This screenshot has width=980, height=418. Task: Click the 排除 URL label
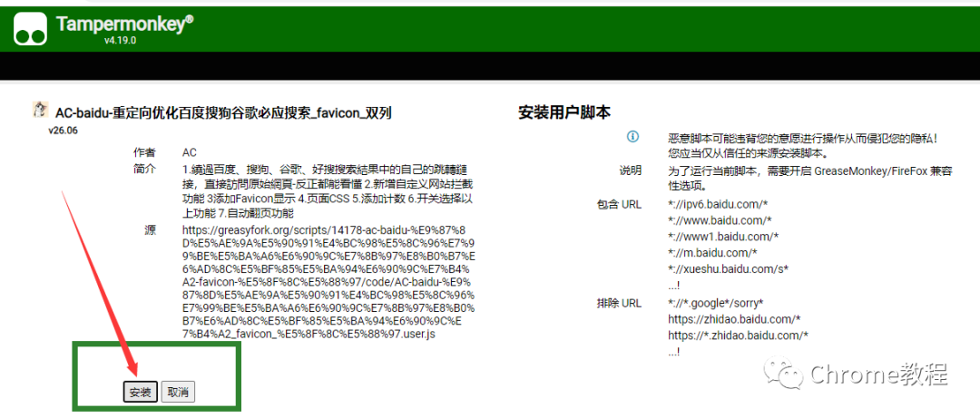click(x=620, y=303)
